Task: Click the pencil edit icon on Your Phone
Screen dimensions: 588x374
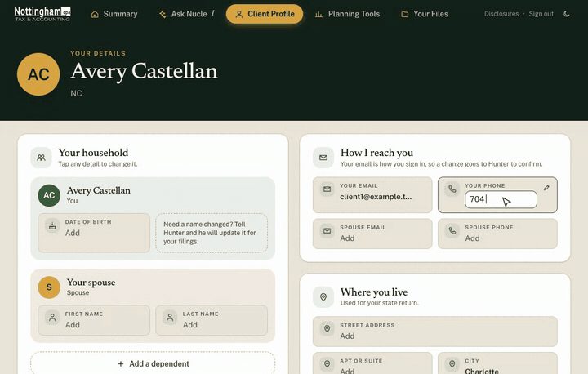Action: click(546, 188)
